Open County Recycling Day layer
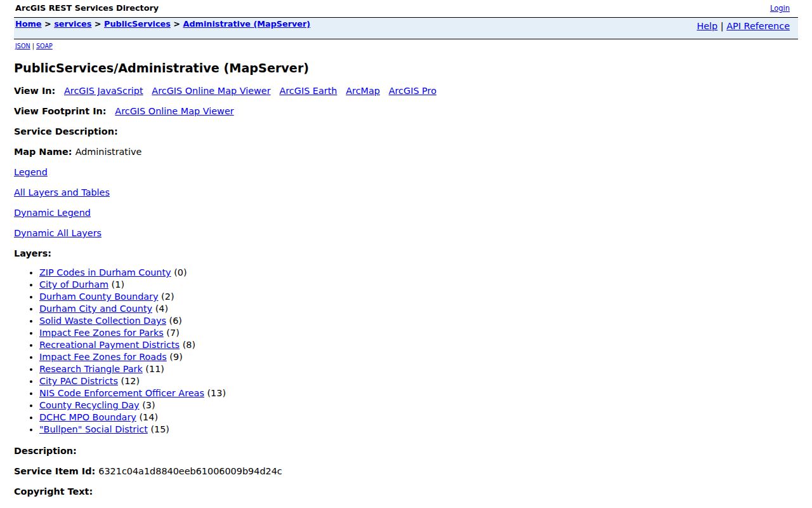812x508 pixels. pyautogui.click(x=89, y=405)
